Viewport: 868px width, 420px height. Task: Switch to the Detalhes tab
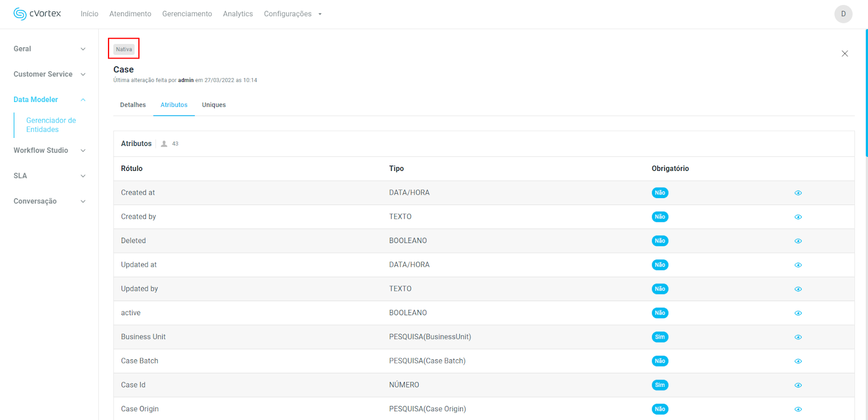click(x=133, y=105)
